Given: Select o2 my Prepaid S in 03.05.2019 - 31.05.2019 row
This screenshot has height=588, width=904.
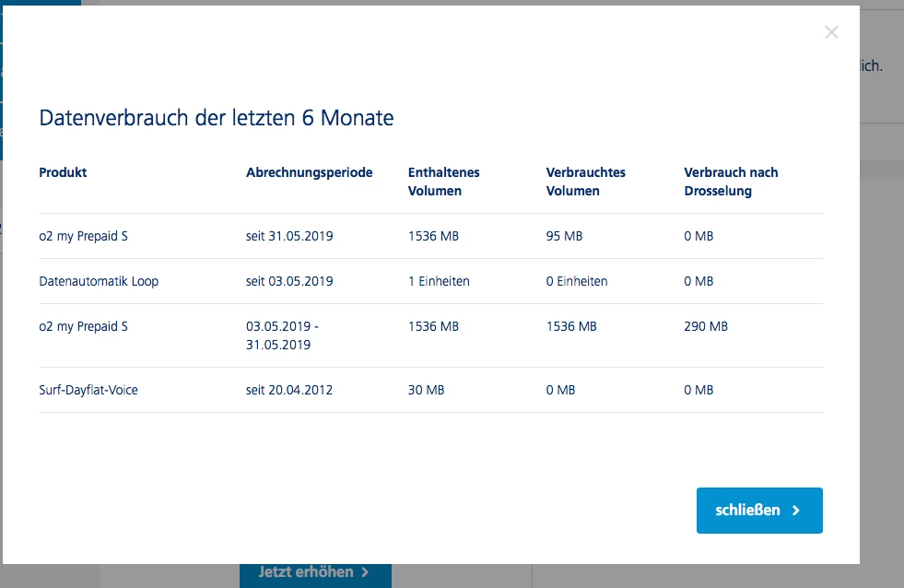Looking at the screenshot, I should coord(84,326).
